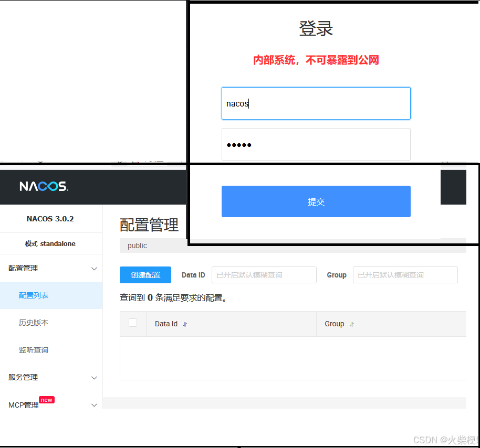Click the 配置管理 page title
The image size is (480, 448).
149,225
